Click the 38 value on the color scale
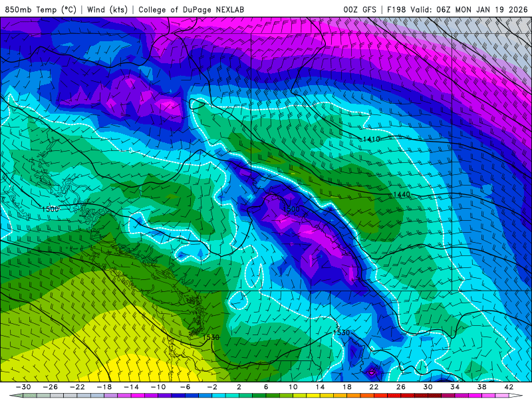The width and height of the screenshot is (532, 399). tap(481, 387)
